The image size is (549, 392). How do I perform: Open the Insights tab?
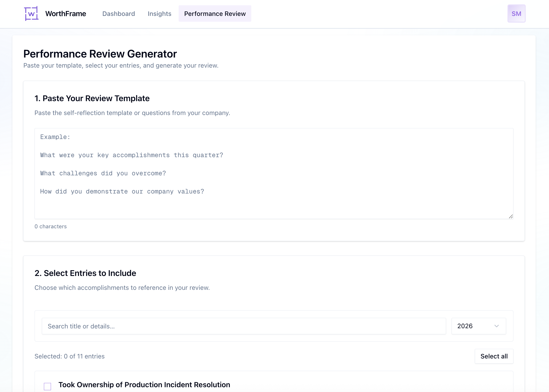[159, 14]
